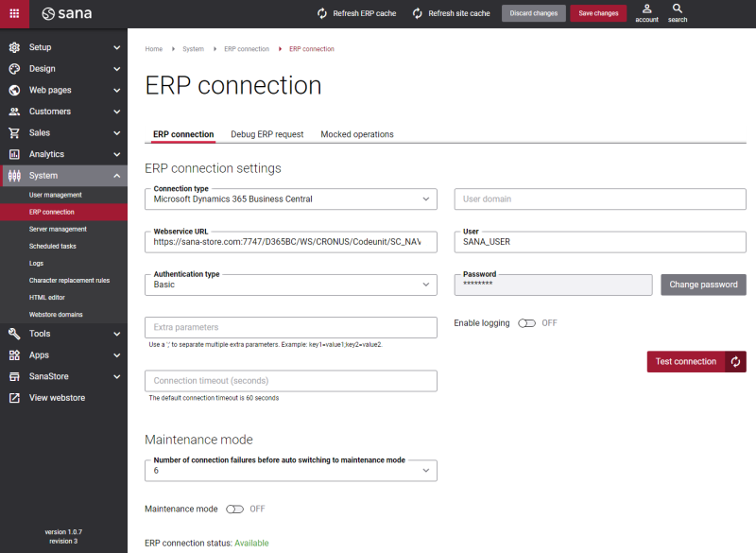Screen dimensions: 756x553
Task: Click the Discard changes button
Action: click(534, 13)
